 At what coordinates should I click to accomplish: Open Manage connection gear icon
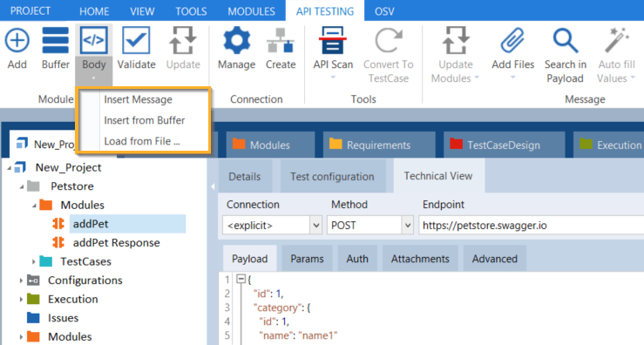[x=236, y=40]
